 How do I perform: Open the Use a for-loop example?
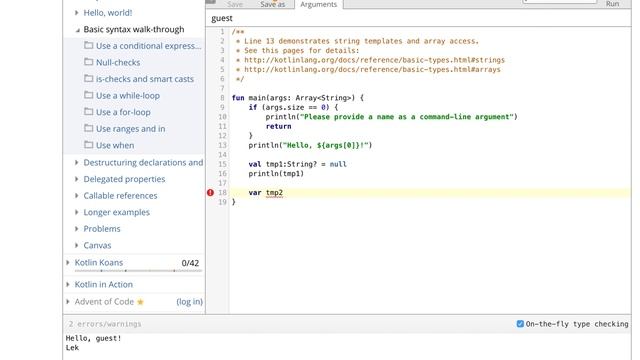click(123, 112)
